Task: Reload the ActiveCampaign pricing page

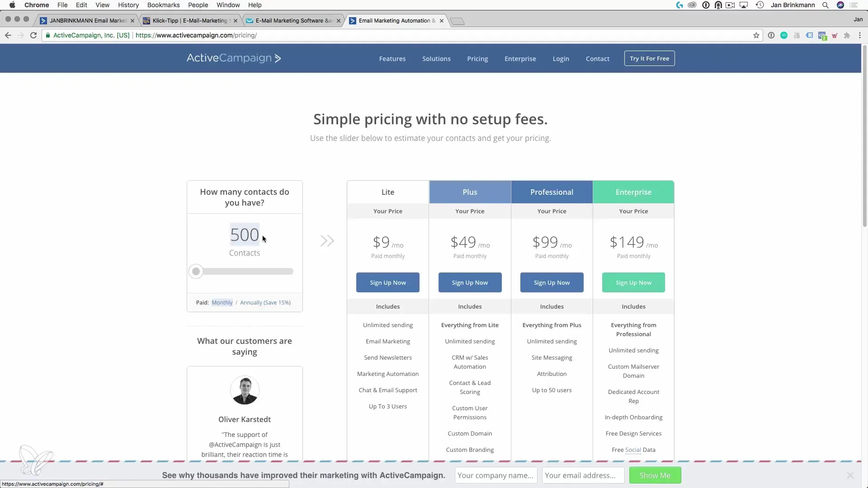Action: (x=33, y=35)
